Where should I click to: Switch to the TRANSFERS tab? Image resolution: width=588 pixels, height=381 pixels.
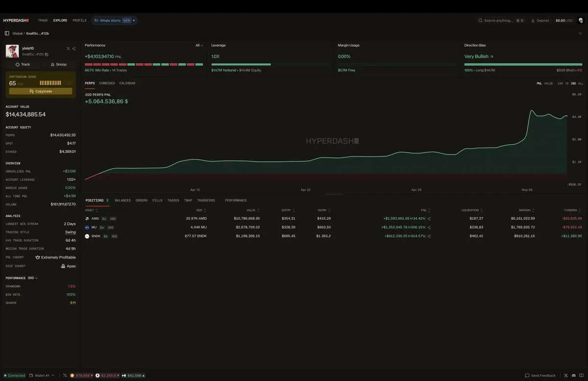pyautogui.click(x=206, y=201)
